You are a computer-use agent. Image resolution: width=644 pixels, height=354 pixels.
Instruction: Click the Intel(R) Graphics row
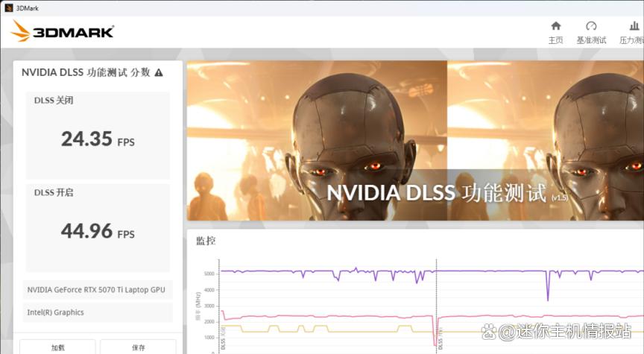pos(98,312)
